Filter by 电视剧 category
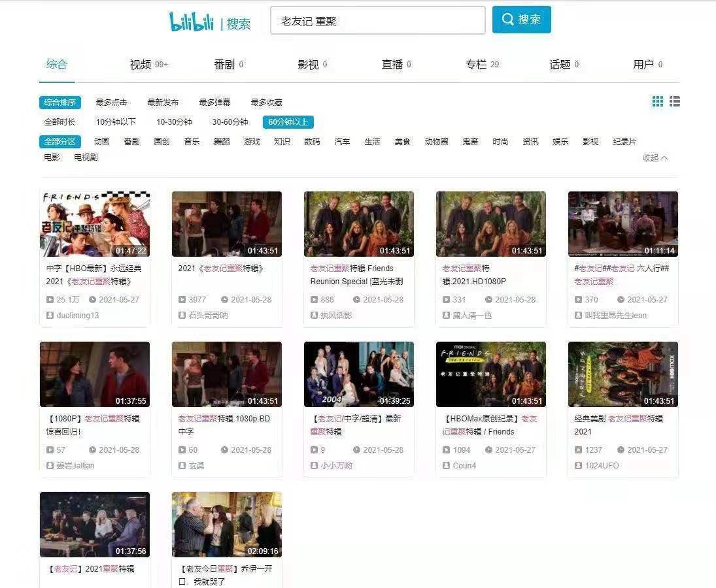This screenshot has height=588, width=716. point(86,157)
